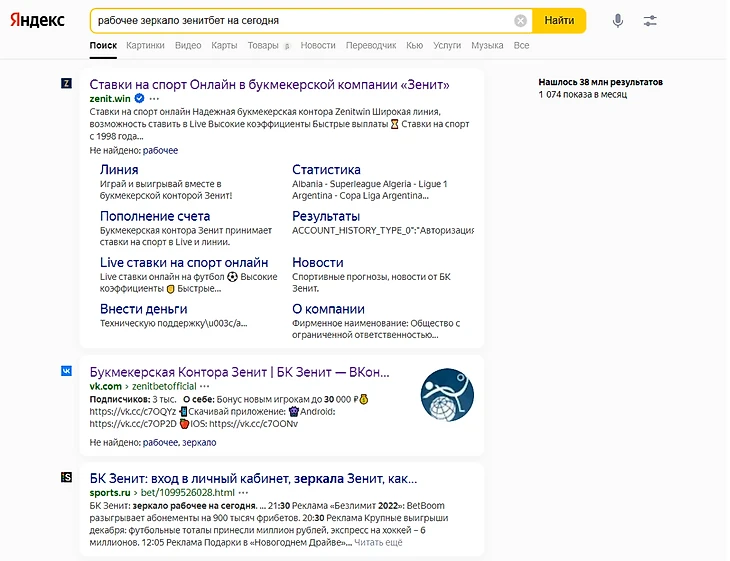Click the Яндекс logo

tap(37, 20)
